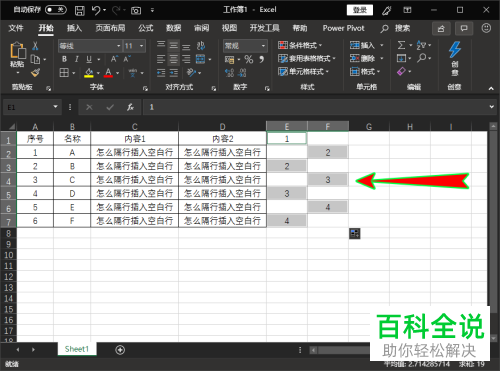Click the Save icon in title bar
The height and width of the screenshot is (371, 500).
79,11
